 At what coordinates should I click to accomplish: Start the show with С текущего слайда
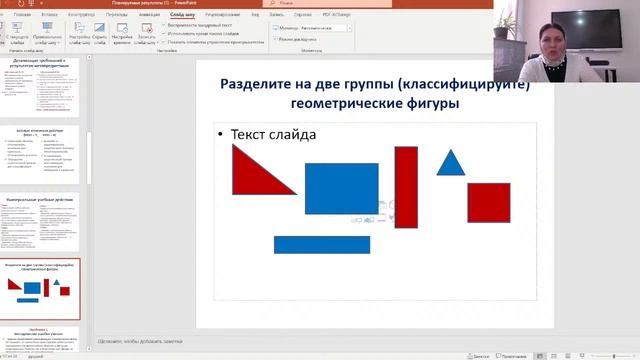coord(17,33)
